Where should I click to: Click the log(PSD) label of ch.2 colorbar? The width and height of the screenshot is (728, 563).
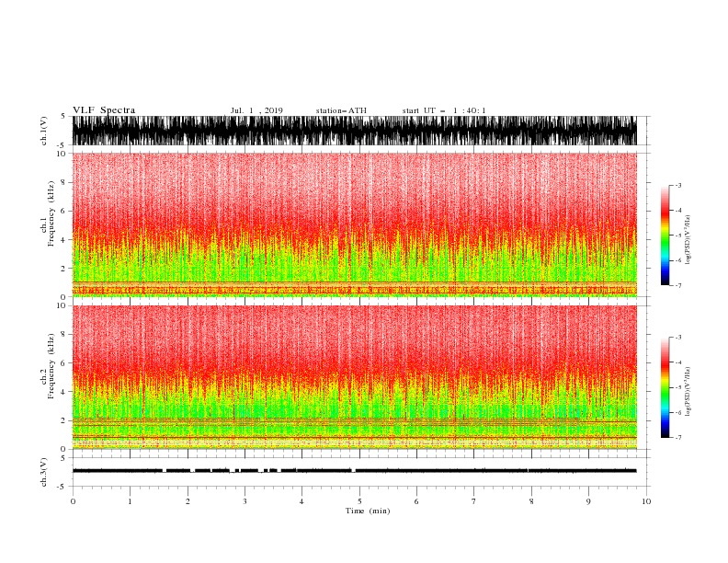pos(688,392)
